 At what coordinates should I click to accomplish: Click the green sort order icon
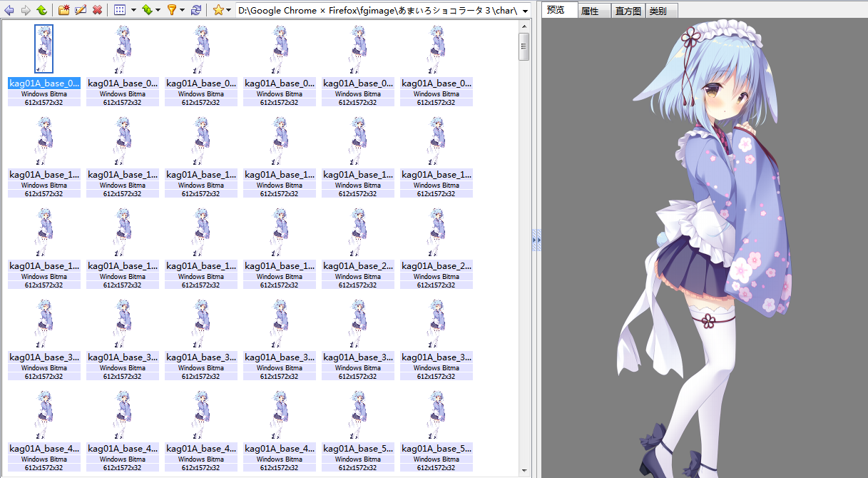(x=146, y=11)
